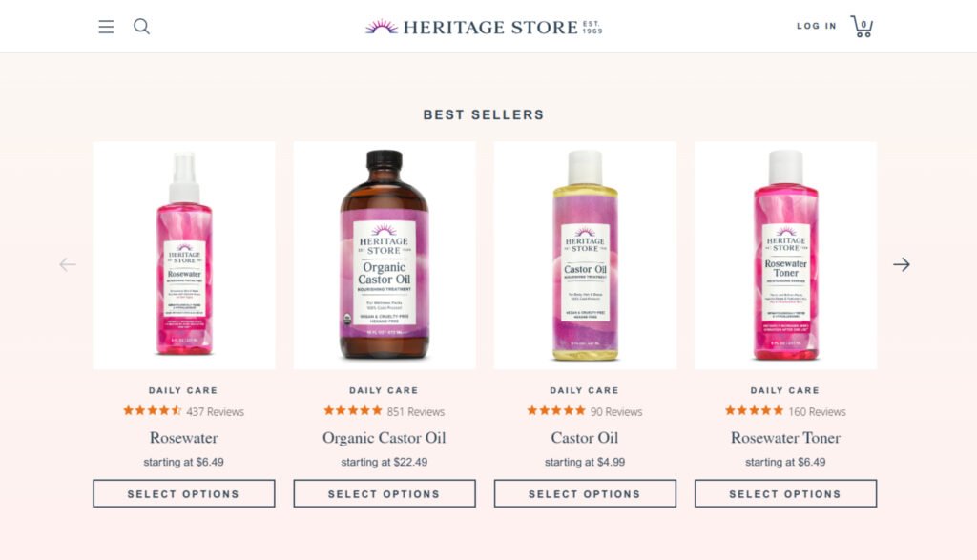The width and height of the screenshot is (977, 560).
Task: Select options for Organic Castor Oil
Action: click(384, 493)
